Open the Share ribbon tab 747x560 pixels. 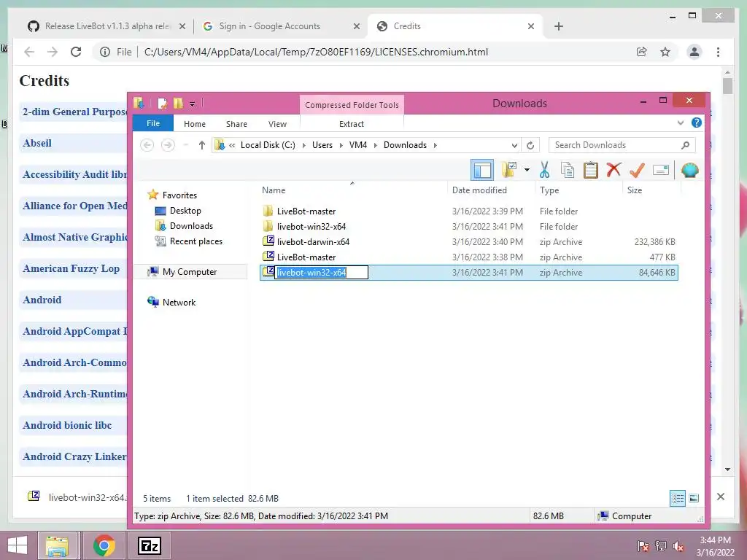point(236,124)
